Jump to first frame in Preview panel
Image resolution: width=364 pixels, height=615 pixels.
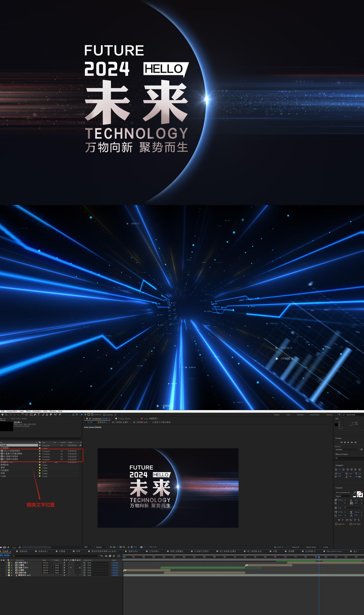[x=341, y=442]
